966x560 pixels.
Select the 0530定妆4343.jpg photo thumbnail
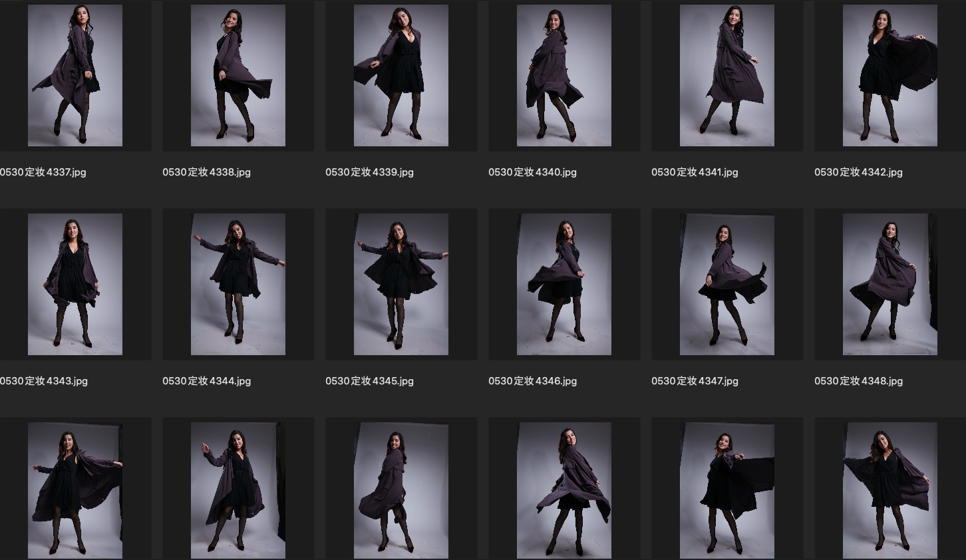point(75,284)
